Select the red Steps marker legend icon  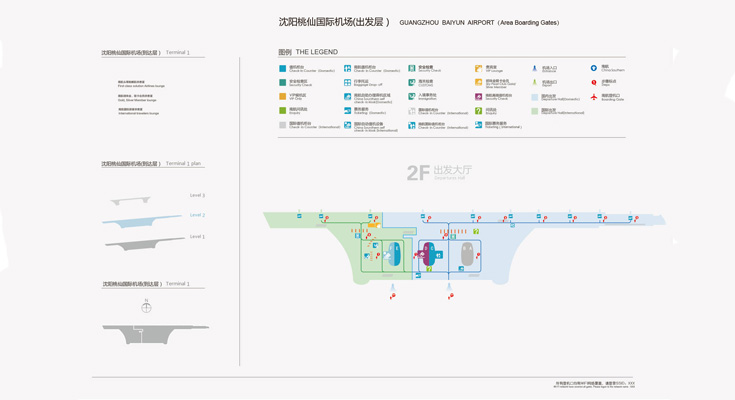pos(593,83)
